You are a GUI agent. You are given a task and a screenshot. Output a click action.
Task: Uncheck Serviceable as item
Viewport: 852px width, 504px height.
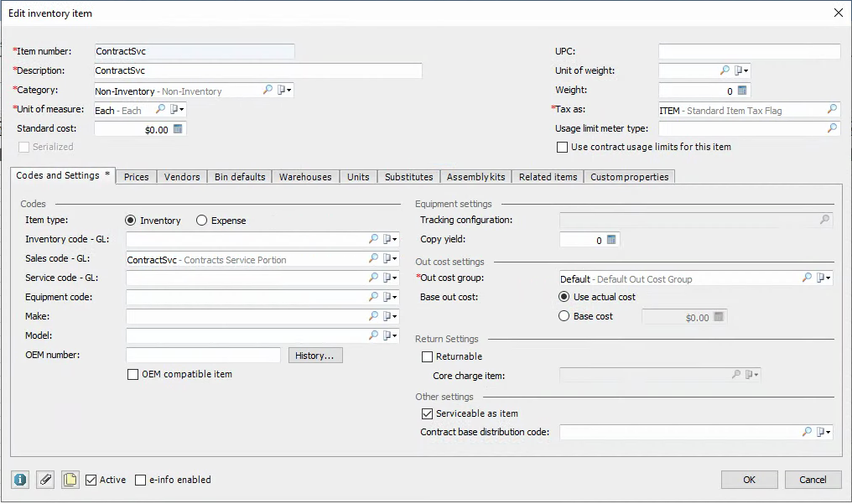pos(427,413)
